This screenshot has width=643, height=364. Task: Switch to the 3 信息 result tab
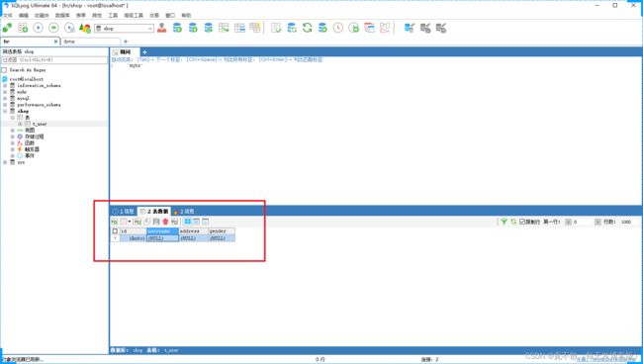(x=184, y=211)
